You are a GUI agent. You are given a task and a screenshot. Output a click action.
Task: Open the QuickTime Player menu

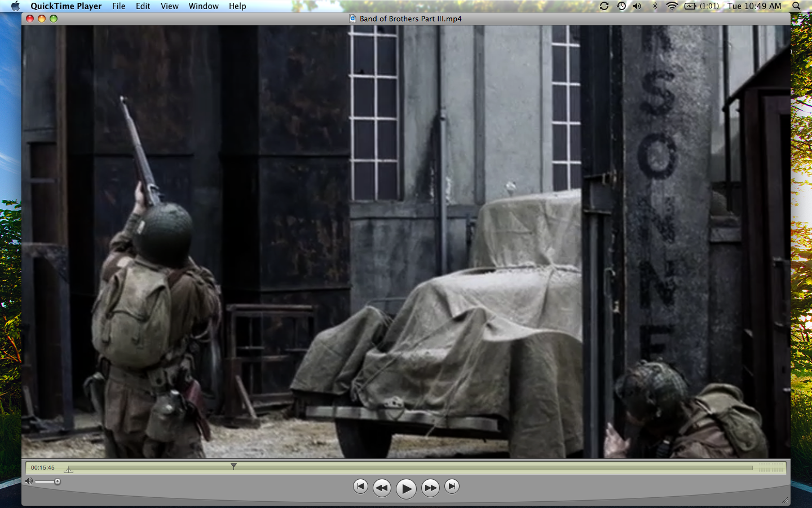66,6
